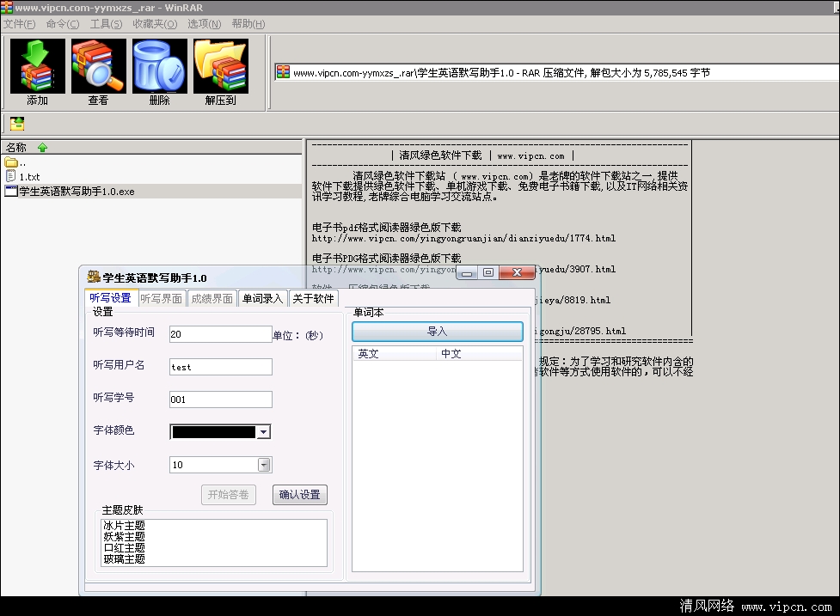Click the 导入 button in 单词本
This screenshot has height=616, width=840.
[x=437, y=332]
